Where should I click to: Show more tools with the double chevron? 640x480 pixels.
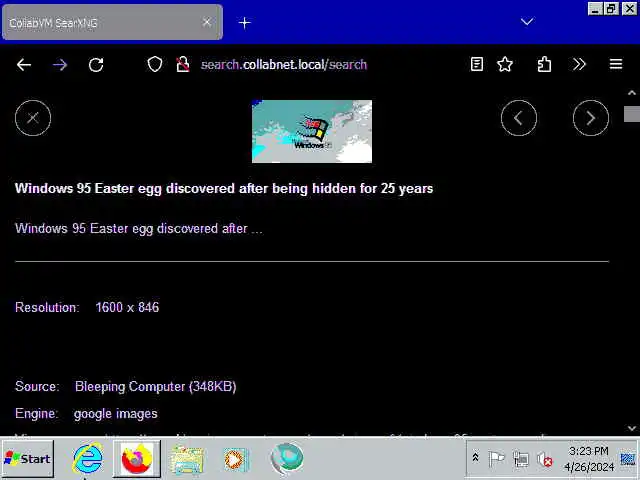(x=579, y=64)
